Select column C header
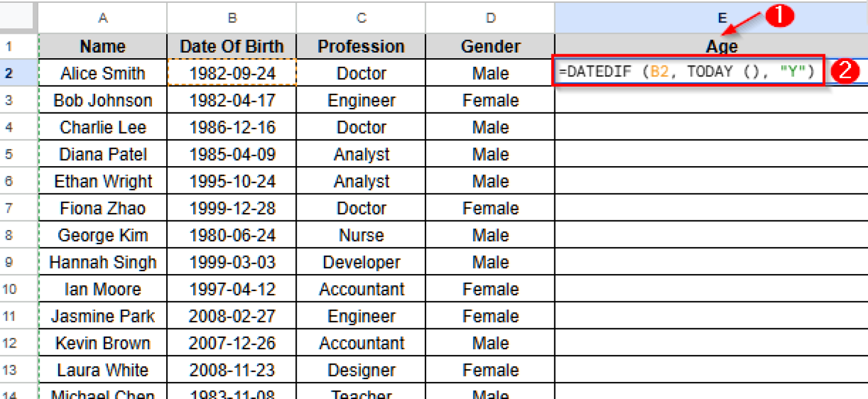The height and width of the screenshot is (399, 868). tap(361, 17)
